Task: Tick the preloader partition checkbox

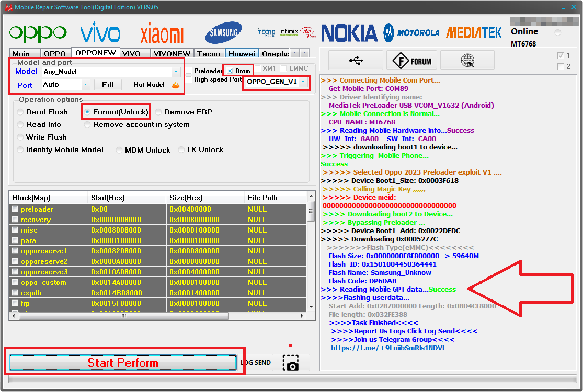Action: (15, 209)
